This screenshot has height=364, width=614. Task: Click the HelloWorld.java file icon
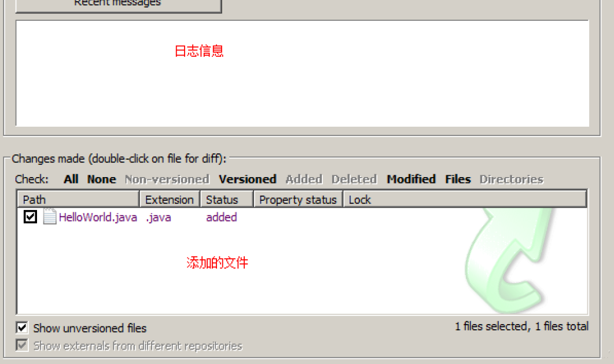click(x=50, y=216)
